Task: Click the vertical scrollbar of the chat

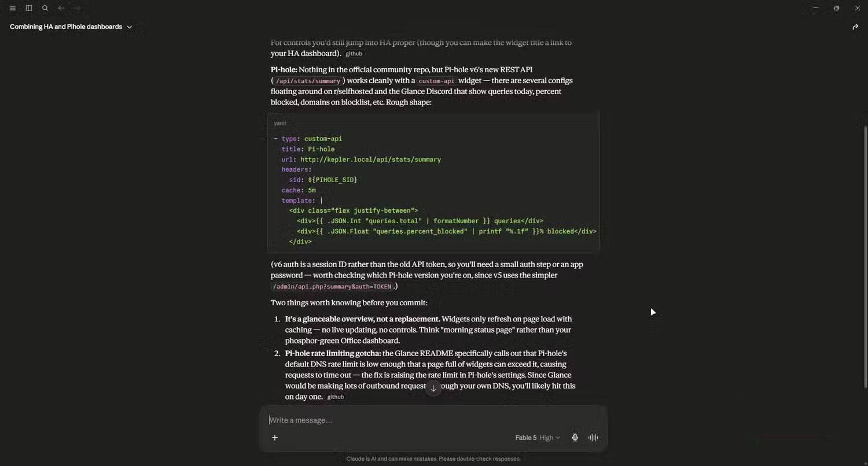Action: click(865, 257)
